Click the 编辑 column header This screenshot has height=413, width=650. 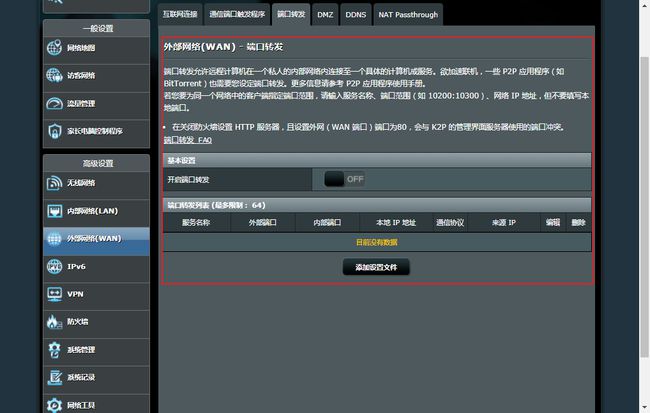click(553, 223)
